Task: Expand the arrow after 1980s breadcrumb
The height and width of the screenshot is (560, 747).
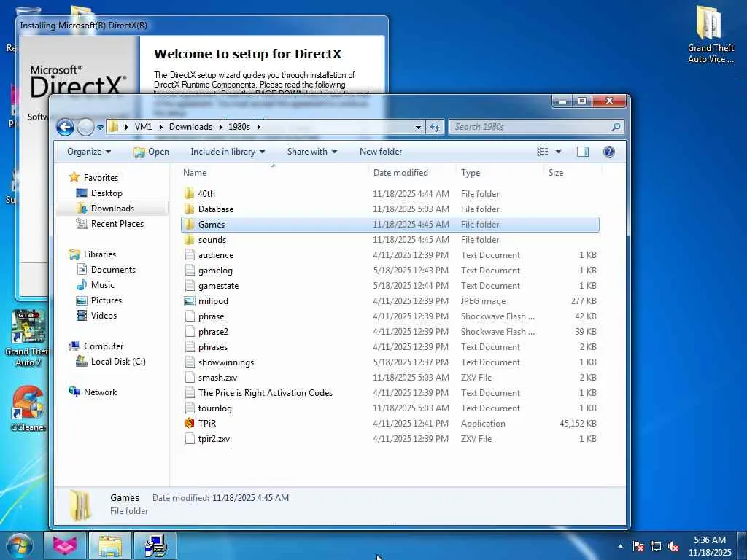Action: click(259, 127)
